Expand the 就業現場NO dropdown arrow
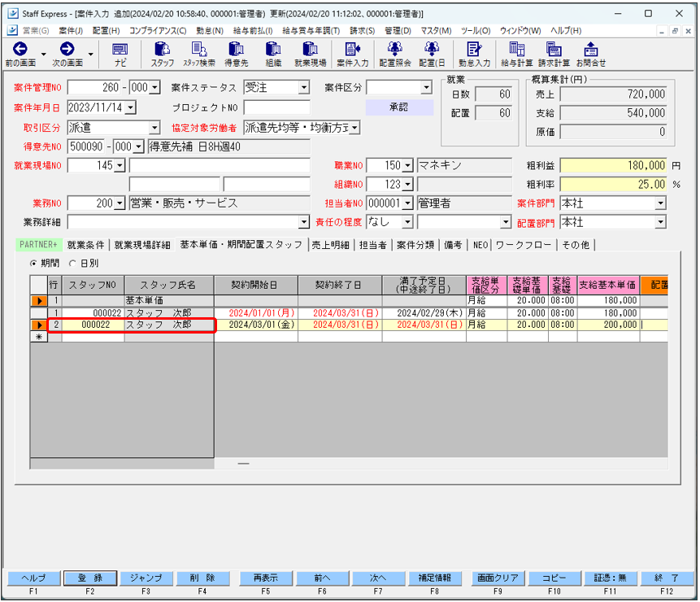 pyautogui.click(x=120, y=166)
